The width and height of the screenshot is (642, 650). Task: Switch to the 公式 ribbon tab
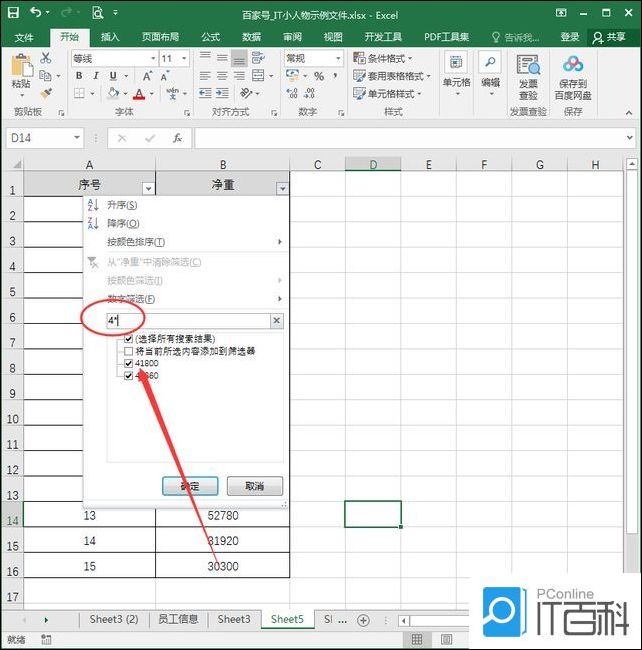pos(211,37)
